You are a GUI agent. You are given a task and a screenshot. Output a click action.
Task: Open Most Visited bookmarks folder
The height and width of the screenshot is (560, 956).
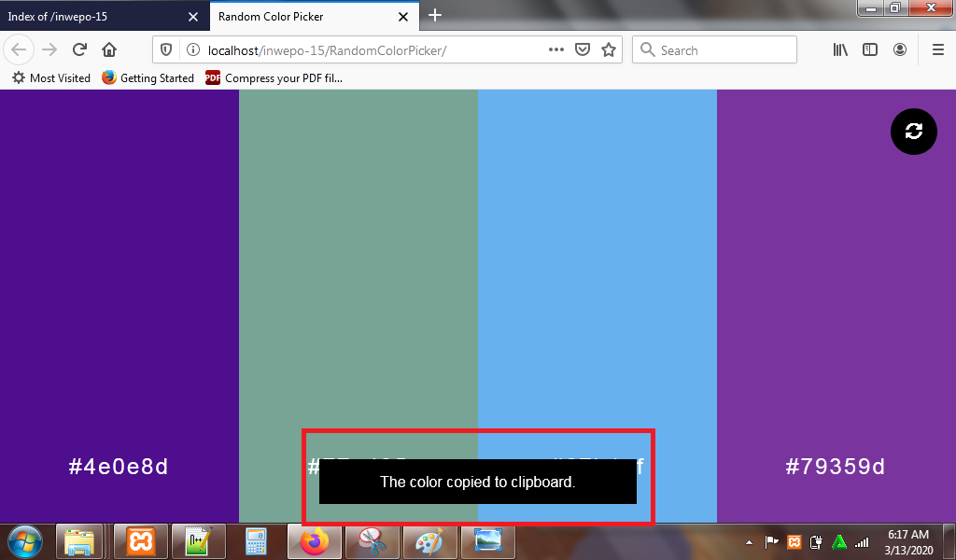pos(51,78)
